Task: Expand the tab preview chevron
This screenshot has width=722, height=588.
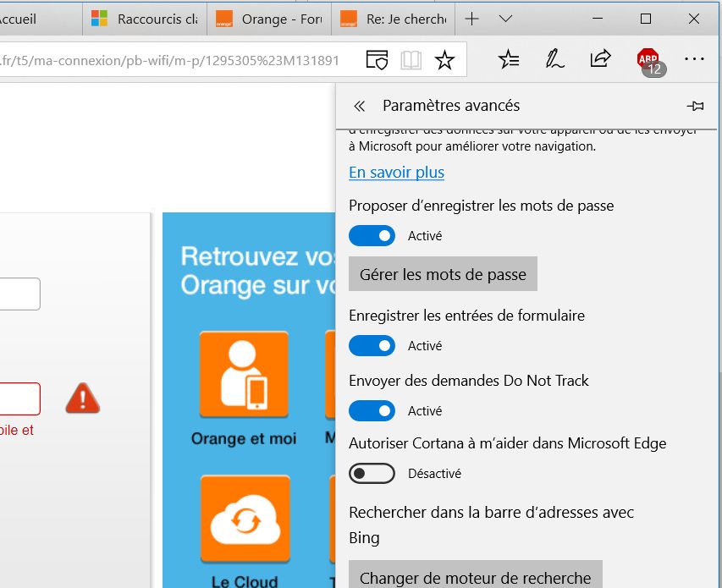Action: (x=505, y=19)
